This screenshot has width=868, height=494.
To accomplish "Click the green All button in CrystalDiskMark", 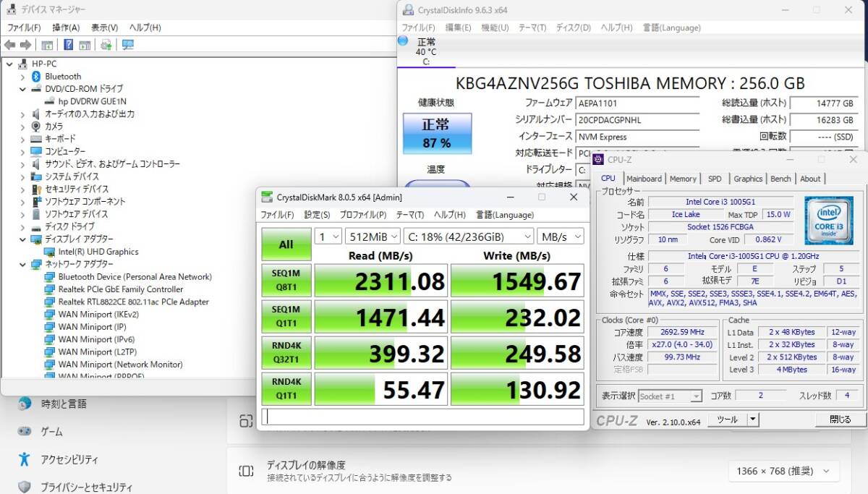I will (286, 244).
